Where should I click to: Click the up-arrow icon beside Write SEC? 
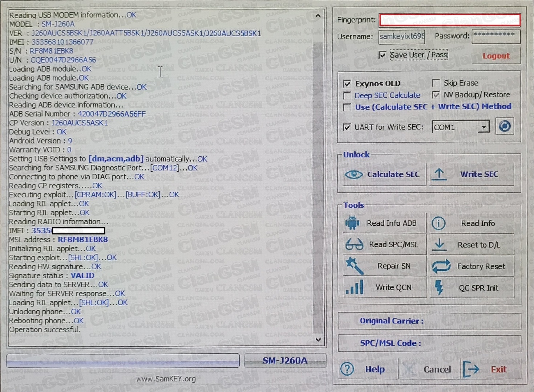pos(439,175)
